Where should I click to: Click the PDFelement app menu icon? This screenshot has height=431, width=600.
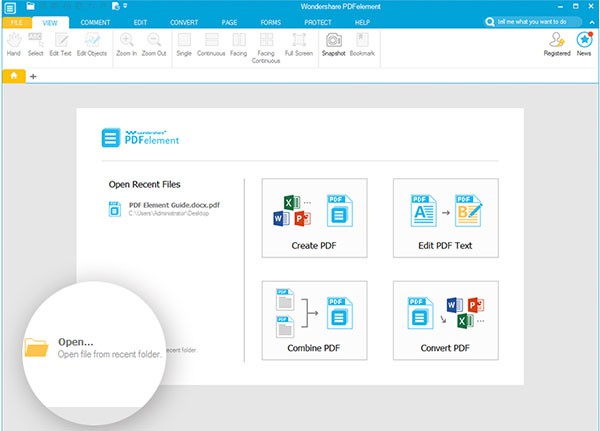click(x=10, y=8)
